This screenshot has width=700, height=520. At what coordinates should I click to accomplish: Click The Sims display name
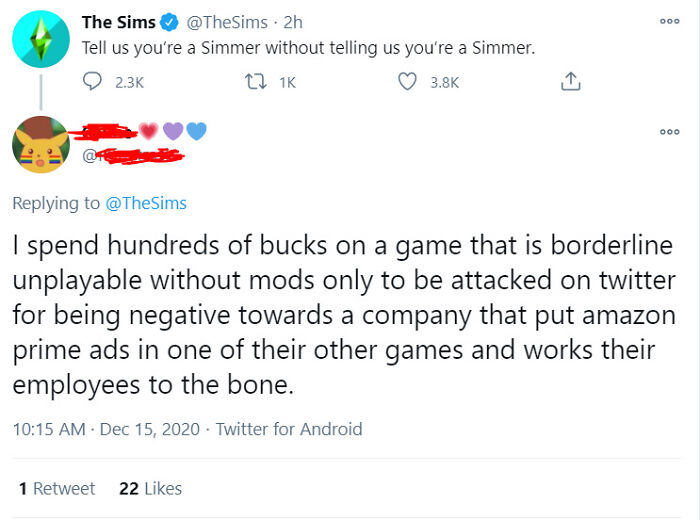pyautogui.click(x=118, y=22)
